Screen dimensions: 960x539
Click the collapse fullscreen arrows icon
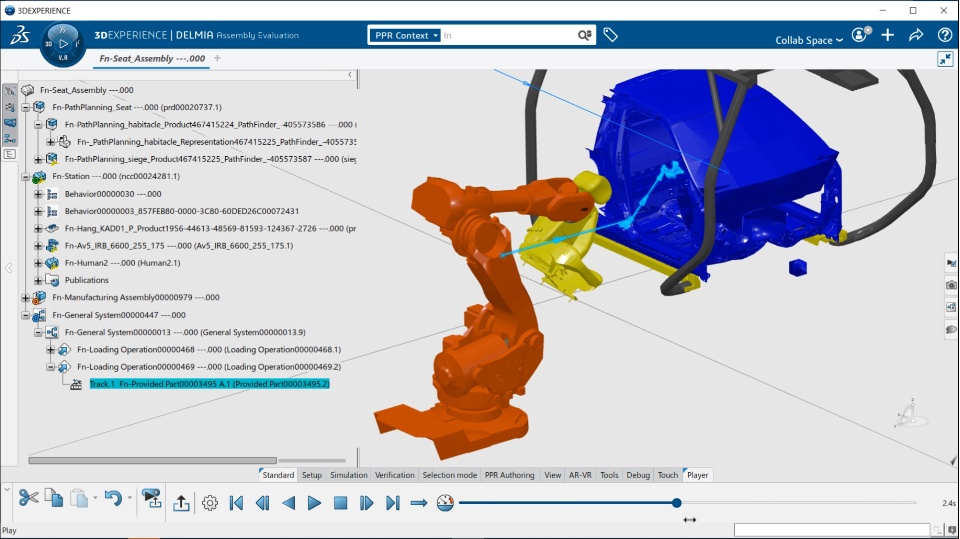pyautogui.click(x=945, y=58)
